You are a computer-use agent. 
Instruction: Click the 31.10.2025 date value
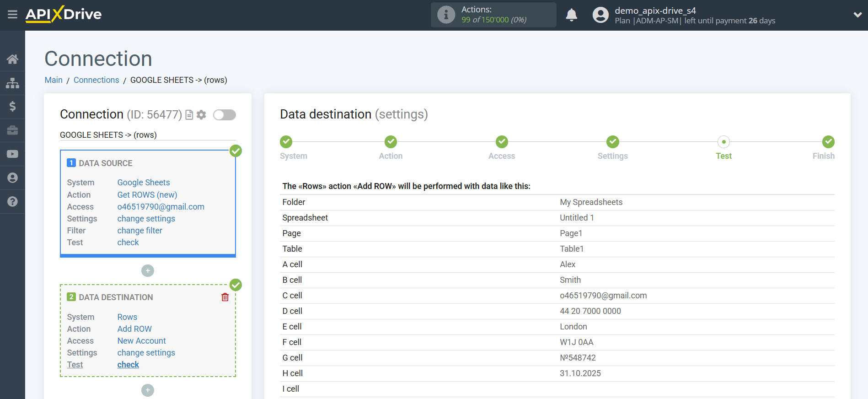[x=580, y=373]
